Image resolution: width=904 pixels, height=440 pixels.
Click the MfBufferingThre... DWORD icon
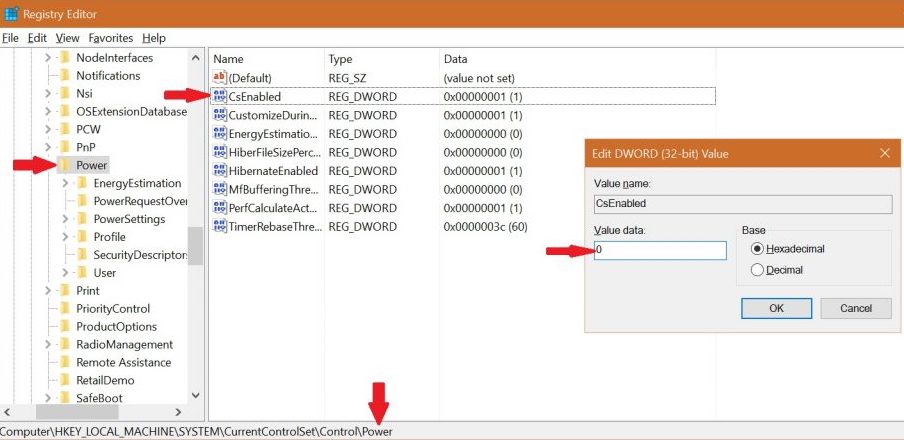[x=220, y=189]
